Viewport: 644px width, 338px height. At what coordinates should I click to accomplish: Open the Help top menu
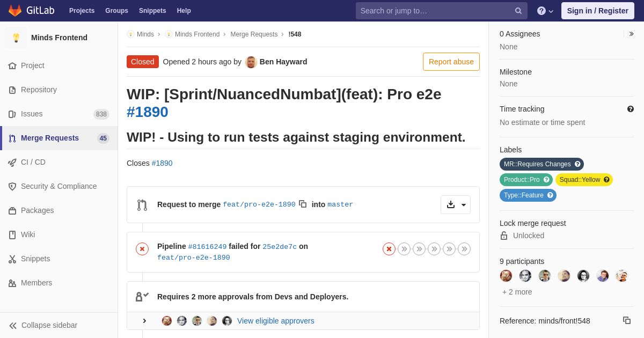184,11
